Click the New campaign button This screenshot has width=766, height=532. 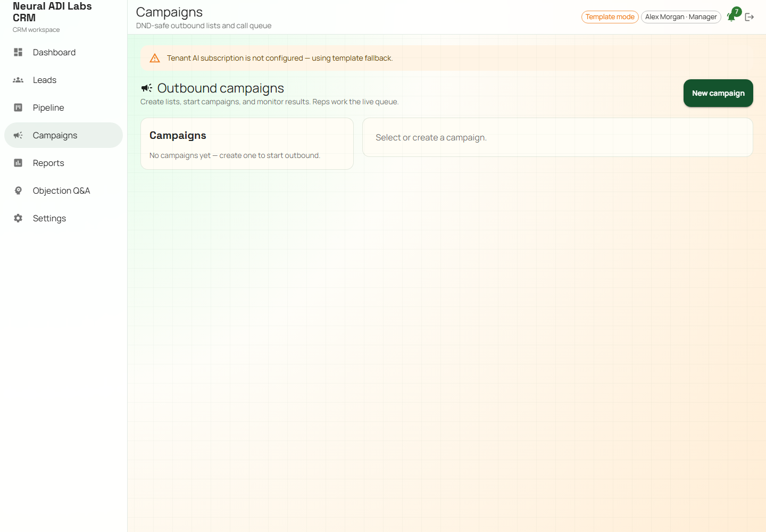click(x=718, y=93)
